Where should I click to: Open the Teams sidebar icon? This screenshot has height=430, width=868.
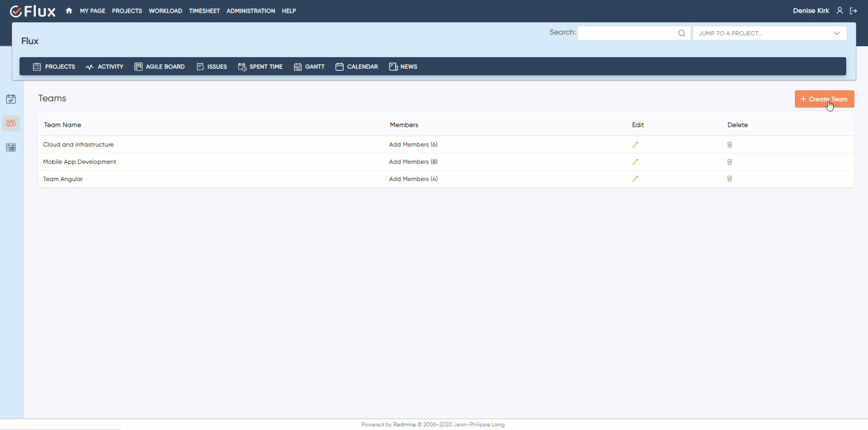(x=11, y=123)
